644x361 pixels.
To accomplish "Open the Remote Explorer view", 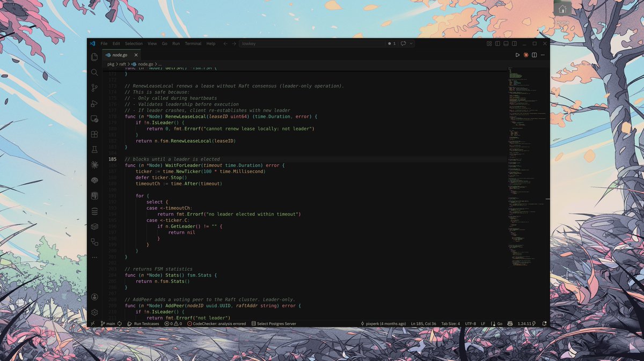I will pos(94,119).
